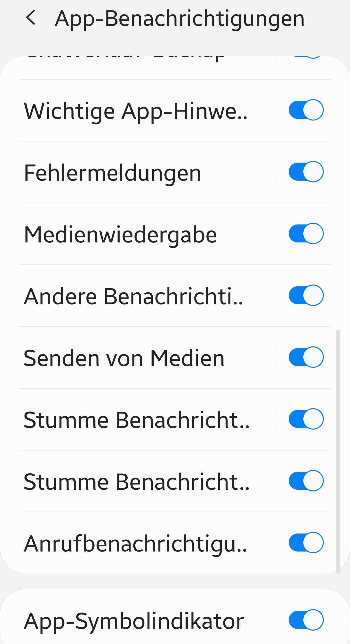
Task: Turn off App-Symbolindikator toggle
Action: coord(306,620)
